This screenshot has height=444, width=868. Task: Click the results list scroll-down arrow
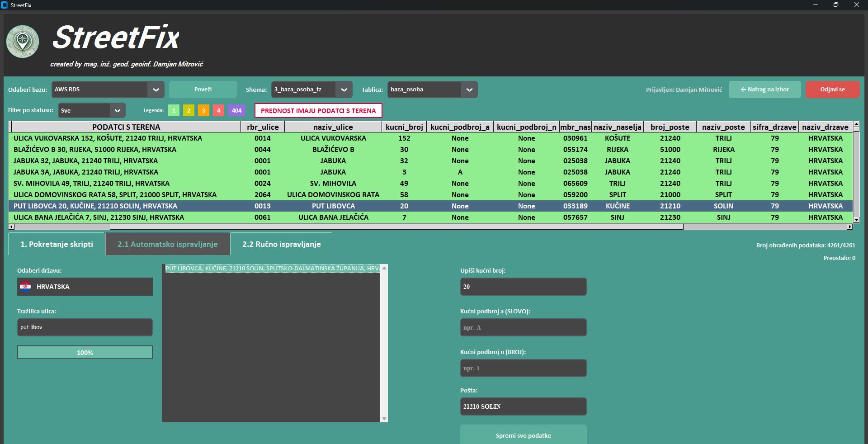pos(384,419)
